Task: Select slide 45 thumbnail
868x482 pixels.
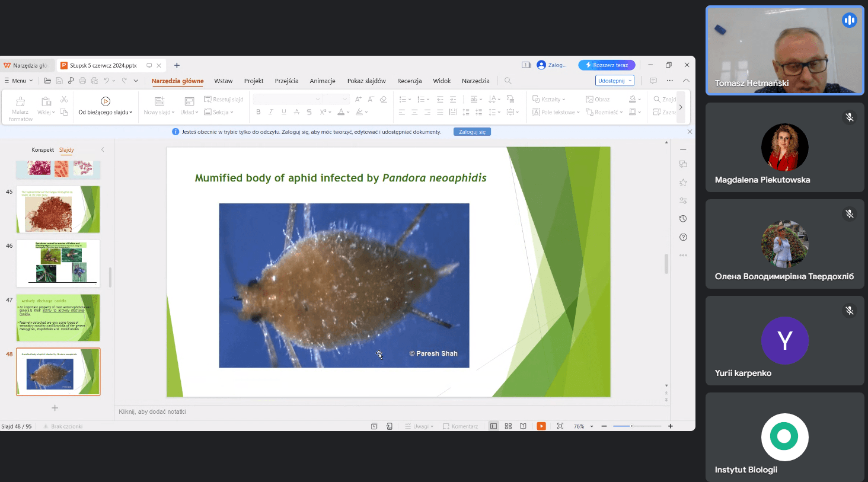Action: coord(58,209)
